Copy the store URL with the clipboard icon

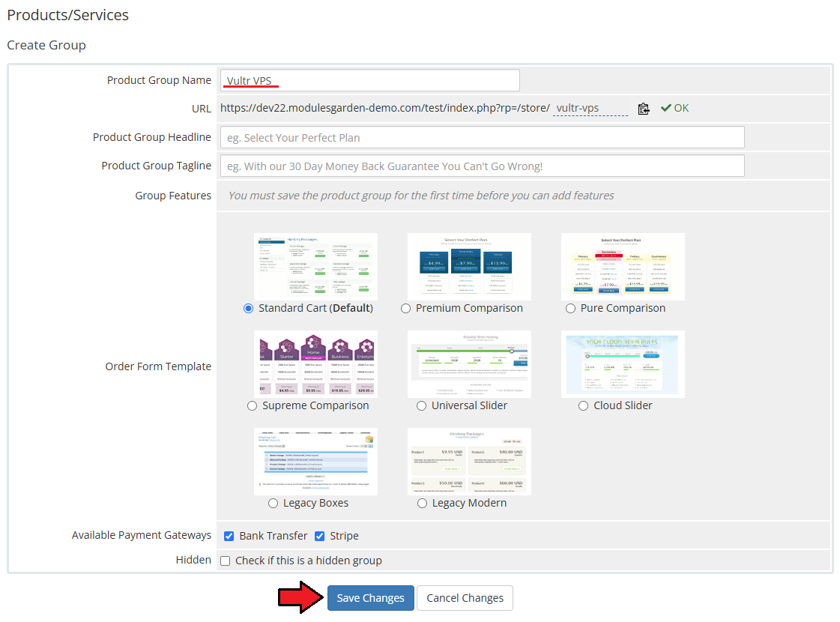(644, 109)
